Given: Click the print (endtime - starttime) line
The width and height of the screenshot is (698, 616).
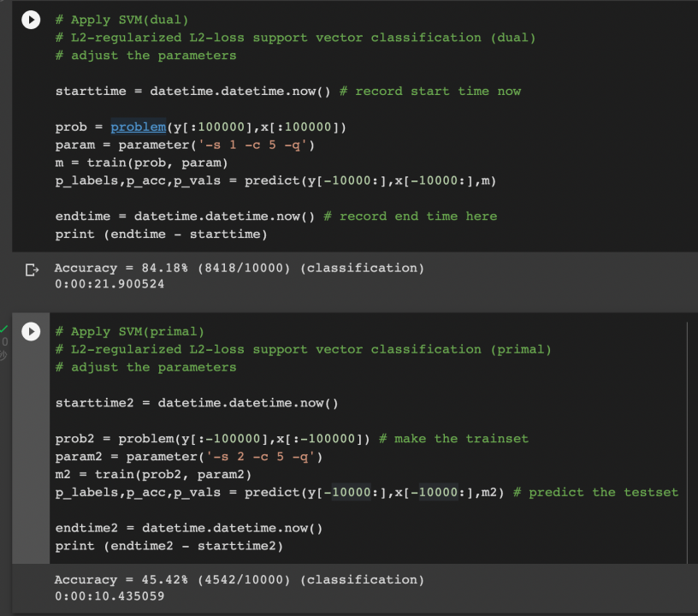Looking at the screenshot, I should 160,234.
